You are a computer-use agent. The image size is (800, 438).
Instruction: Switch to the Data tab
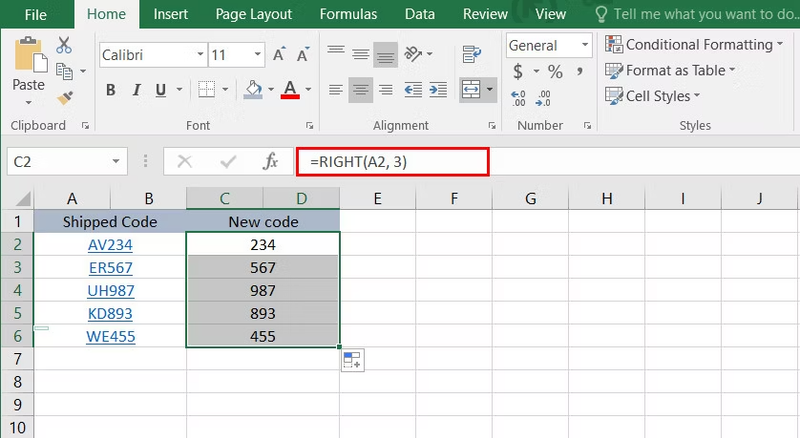(420, 14)
